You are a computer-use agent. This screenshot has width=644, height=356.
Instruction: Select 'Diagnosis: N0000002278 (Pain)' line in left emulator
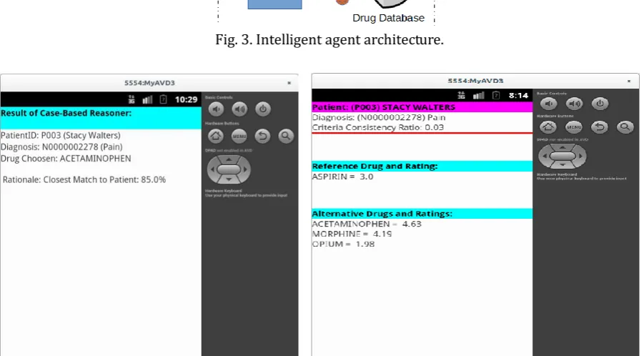pos(61,147)
